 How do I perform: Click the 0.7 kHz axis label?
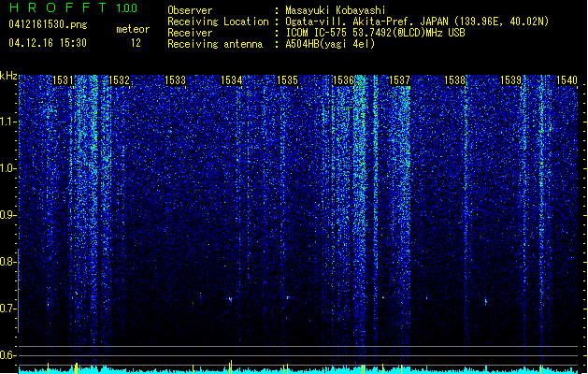[8, 309]
